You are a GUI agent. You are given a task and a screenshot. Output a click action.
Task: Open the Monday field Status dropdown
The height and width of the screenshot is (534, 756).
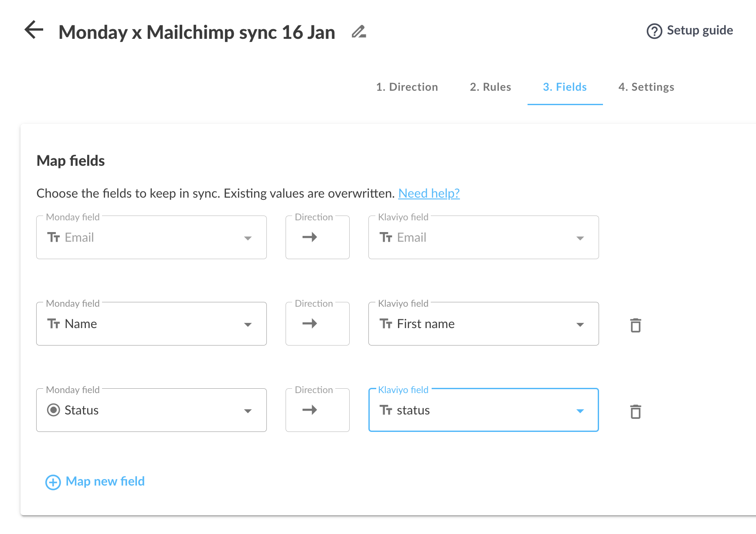point(248,411)
